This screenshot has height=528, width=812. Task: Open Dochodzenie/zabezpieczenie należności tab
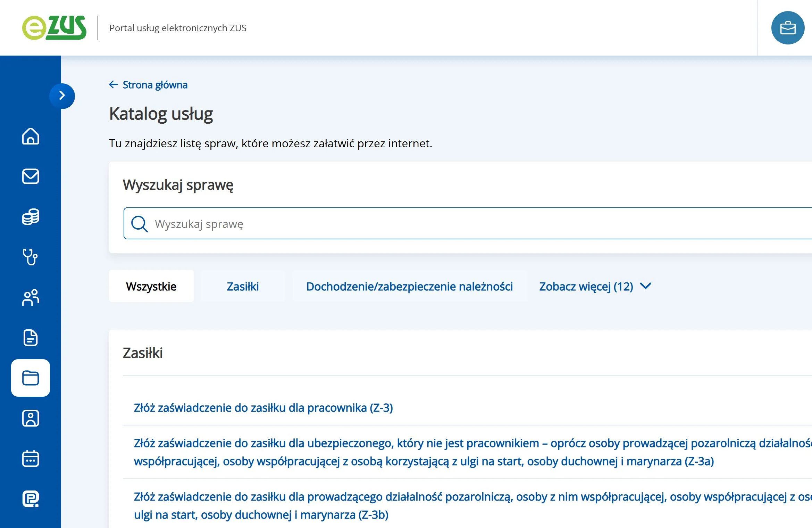pyautogui.click(x=409, y=286)
